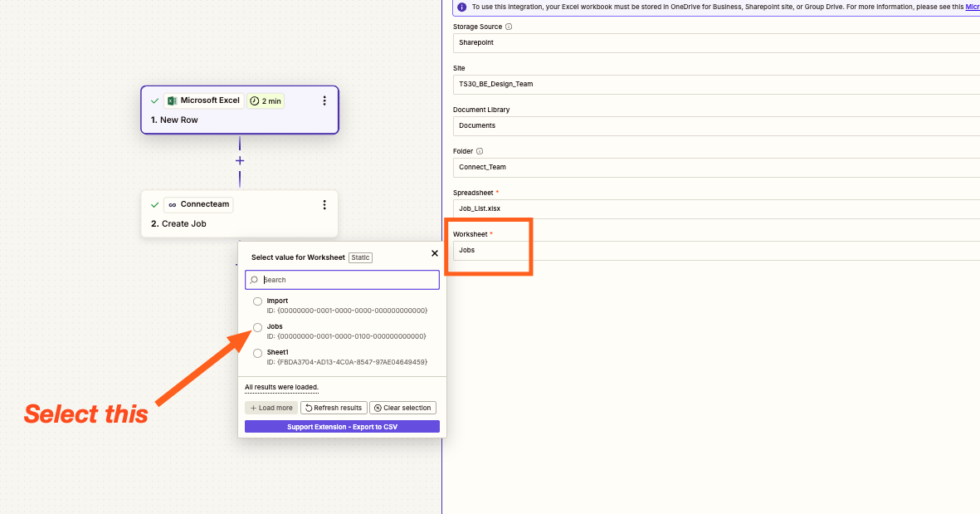
Task: Click the green checkmark on Connecteam step
Action: (x=154, y=204)
